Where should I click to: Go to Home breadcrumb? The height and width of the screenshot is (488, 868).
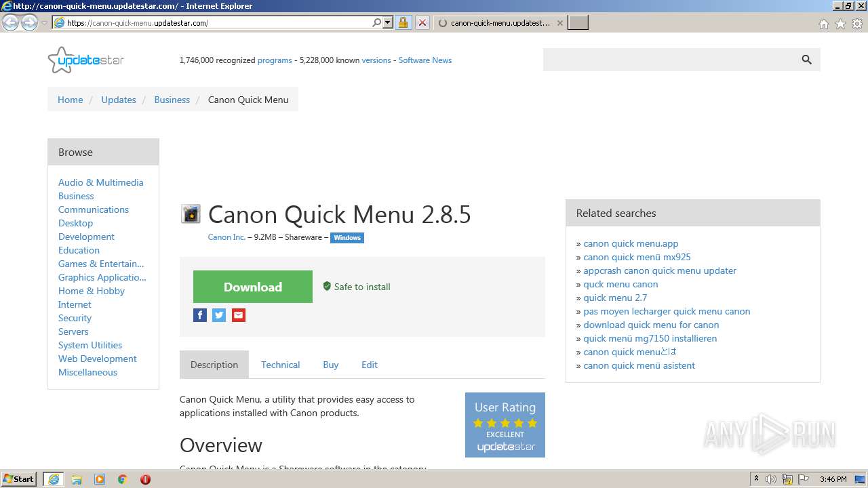coord(71,100)
